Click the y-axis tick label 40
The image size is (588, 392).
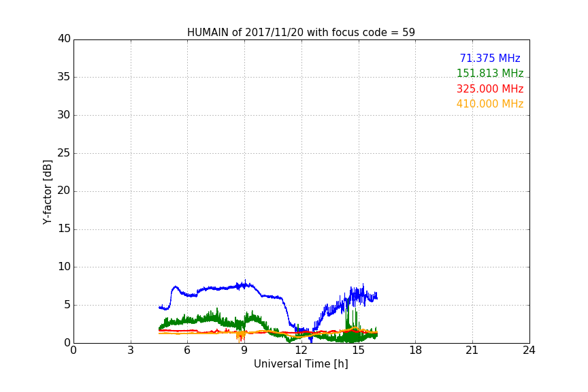(64, 39)
